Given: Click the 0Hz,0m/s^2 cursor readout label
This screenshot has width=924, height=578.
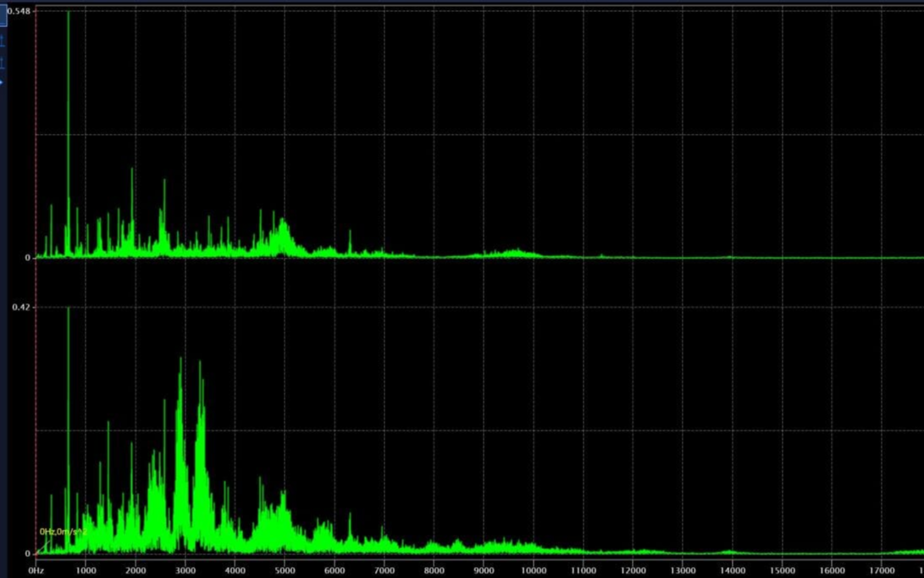Looking at the screenshot, I should coord(62,531).
